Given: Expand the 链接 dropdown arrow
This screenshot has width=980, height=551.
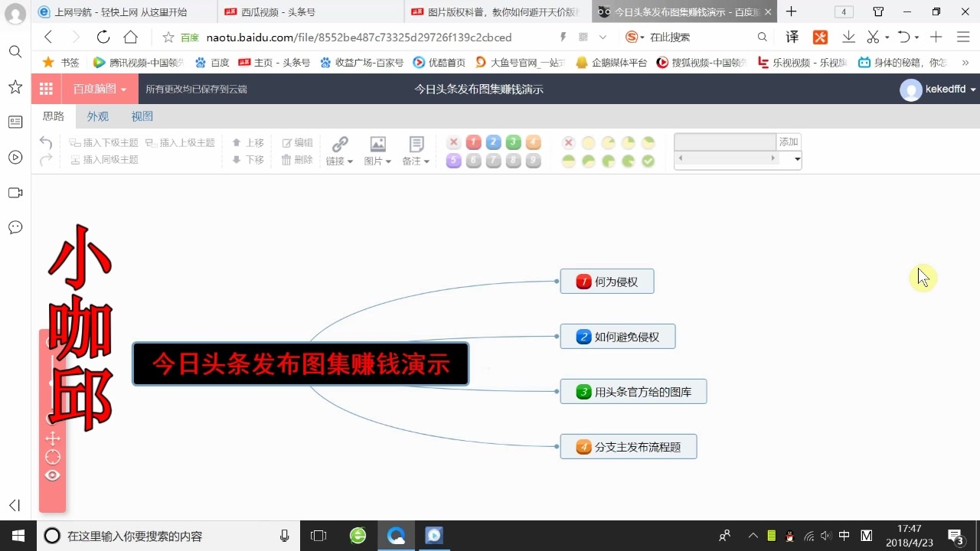Looking at the screenshot, I should (350, 161).
